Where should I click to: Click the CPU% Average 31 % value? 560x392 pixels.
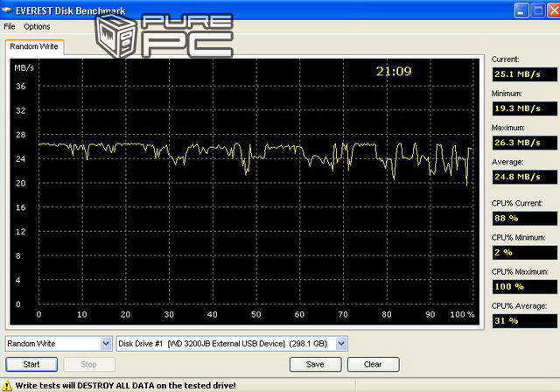coord(524,321)
